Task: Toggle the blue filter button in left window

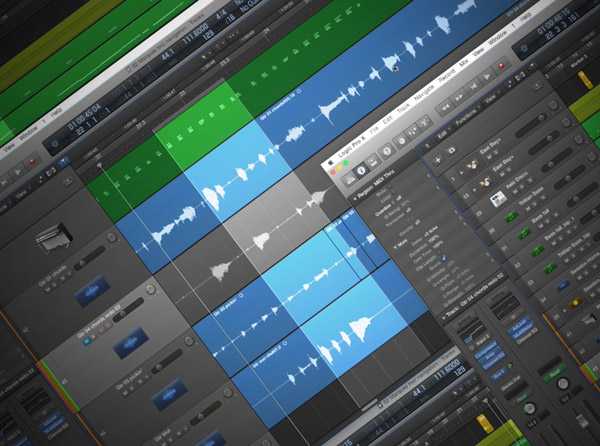Action: (65, 162)
